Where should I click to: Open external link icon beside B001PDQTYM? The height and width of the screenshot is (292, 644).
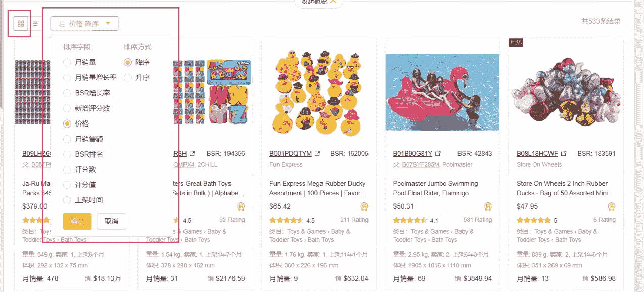tap(317, 154)
